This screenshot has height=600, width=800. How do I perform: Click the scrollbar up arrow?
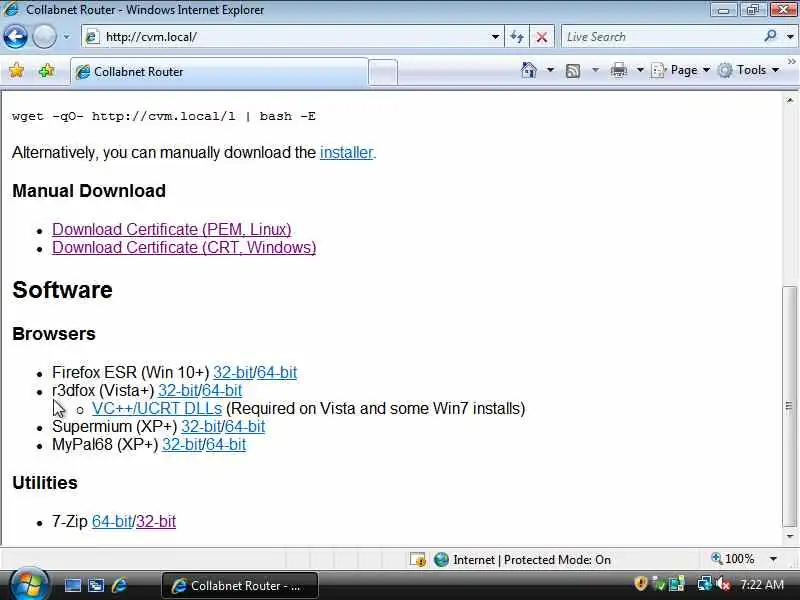(x=789, y=100)
